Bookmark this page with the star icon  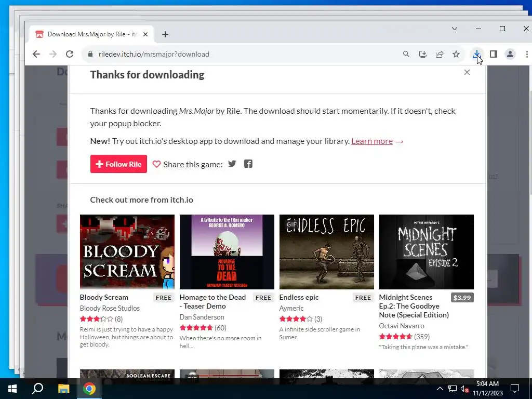click(456, 54)
